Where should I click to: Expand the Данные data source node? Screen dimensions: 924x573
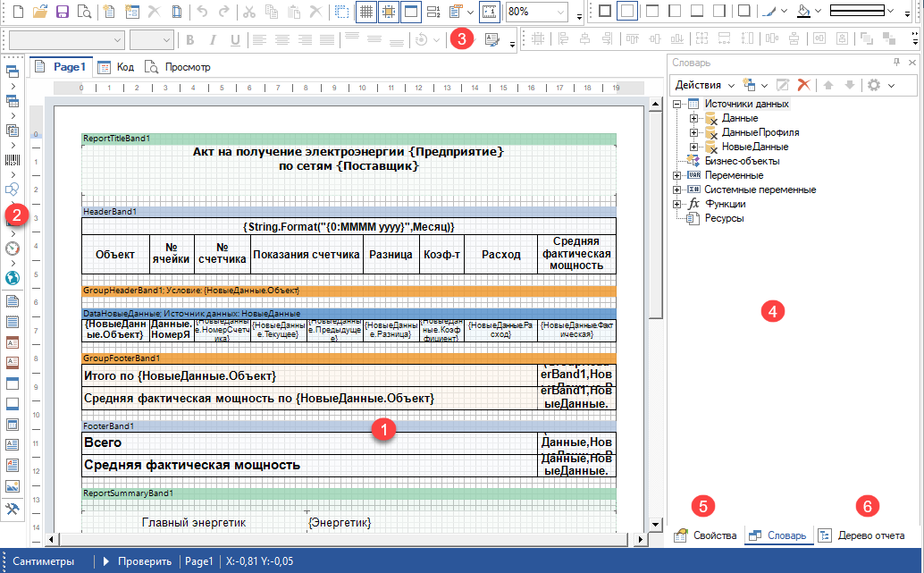(694, 119)
